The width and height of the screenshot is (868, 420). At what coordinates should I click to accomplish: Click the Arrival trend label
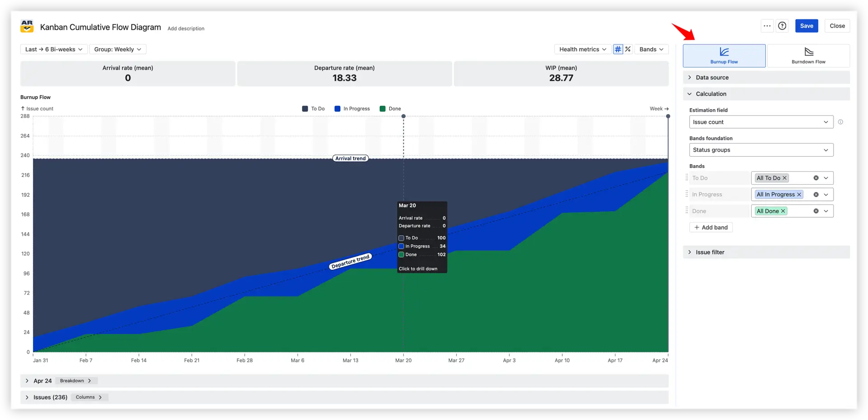tap(350, 158)
